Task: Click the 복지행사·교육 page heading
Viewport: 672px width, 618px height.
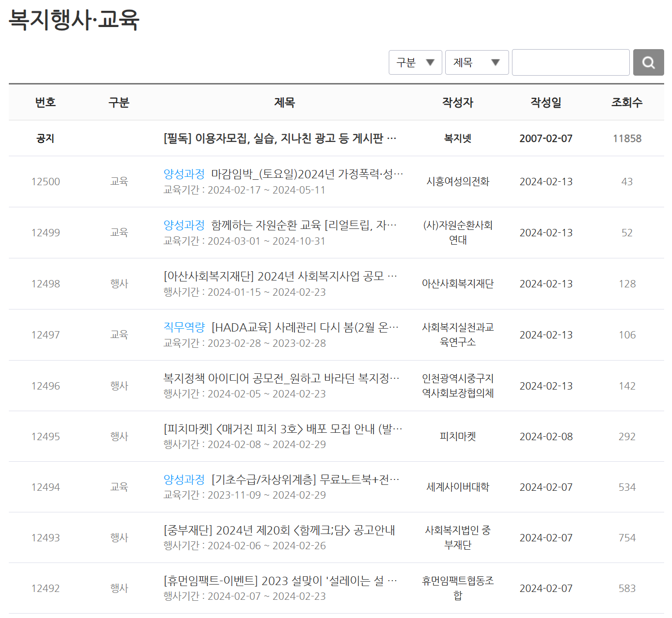Action: pyautogui.click(x=74, y=20)
